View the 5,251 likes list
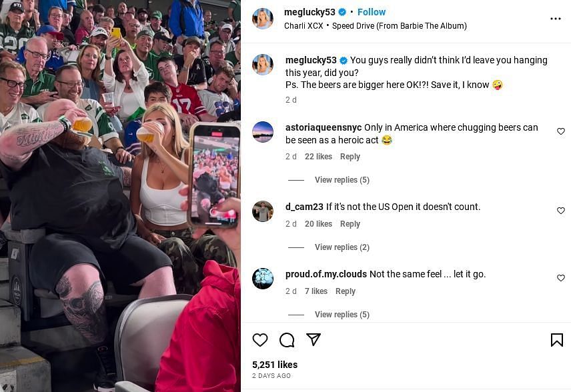This screenshot has width=571, height=392. coord(275,365)
